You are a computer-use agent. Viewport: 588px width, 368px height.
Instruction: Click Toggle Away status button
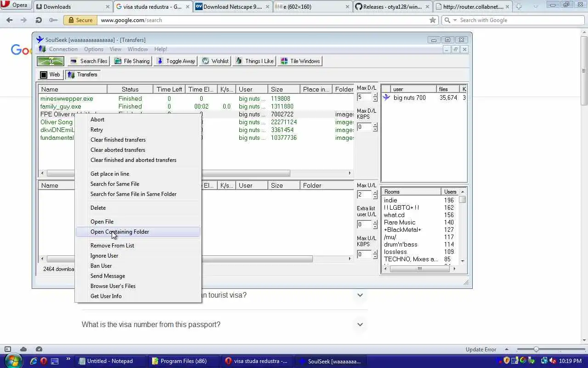tap(176, 61)
